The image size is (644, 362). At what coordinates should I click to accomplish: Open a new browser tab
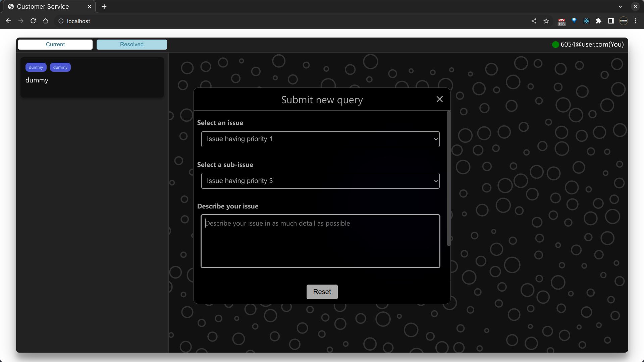coord(104,7)
